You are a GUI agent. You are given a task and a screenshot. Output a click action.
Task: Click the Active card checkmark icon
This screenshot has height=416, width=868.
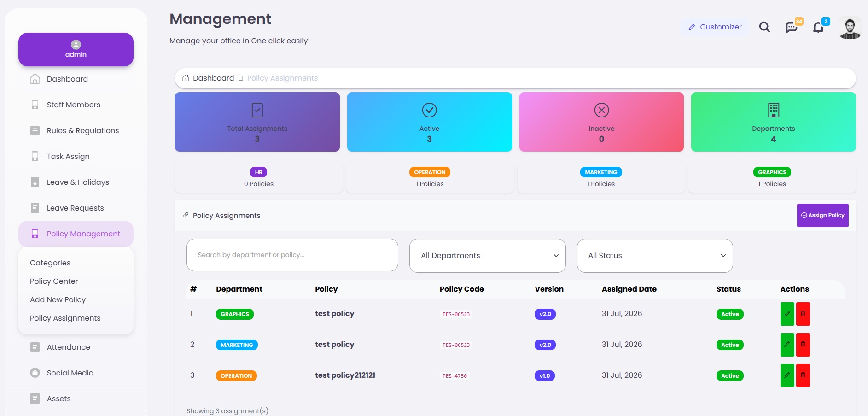(430, 110)
